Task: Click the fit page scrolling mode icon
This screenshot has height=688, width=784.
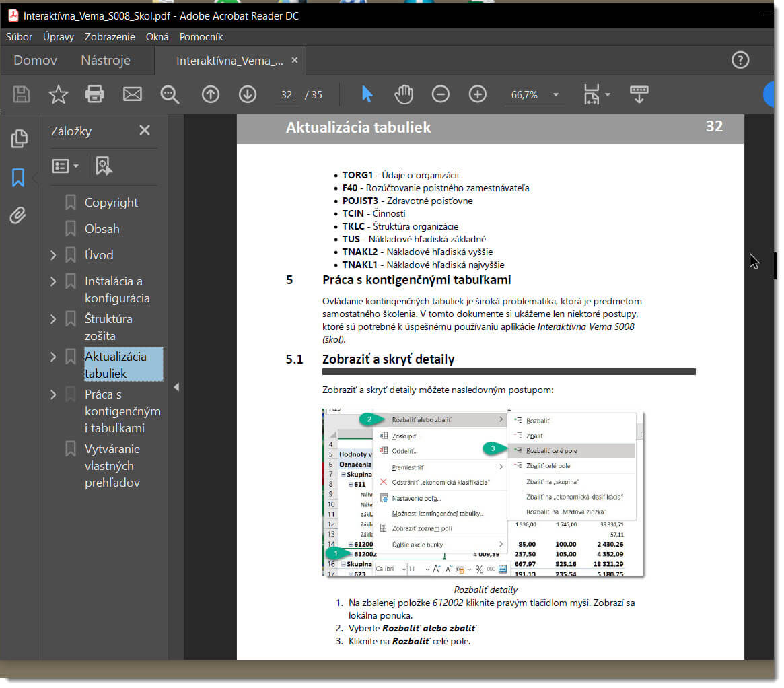Action: tap(592, 94)
